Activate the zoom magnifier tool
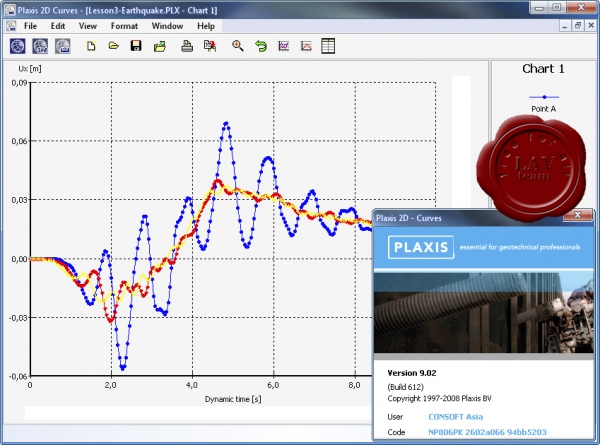Viewport: 600px width, 445px height. [238, 46]
